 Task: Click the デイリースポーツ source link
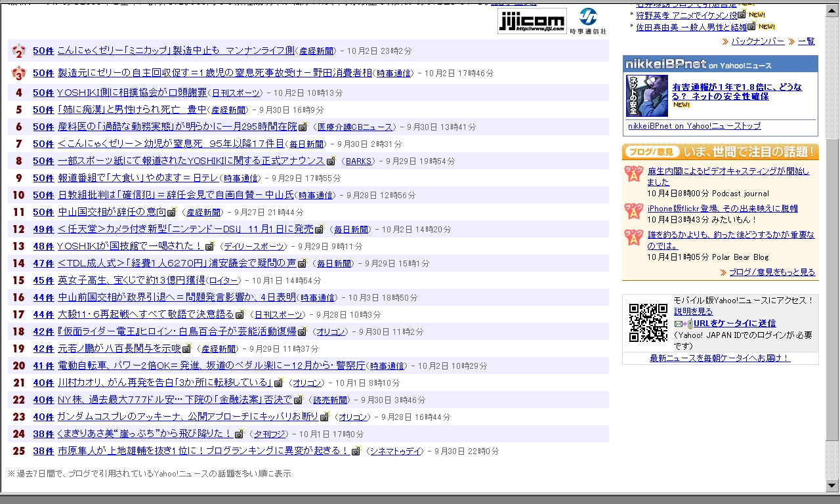tap(255, 247)
